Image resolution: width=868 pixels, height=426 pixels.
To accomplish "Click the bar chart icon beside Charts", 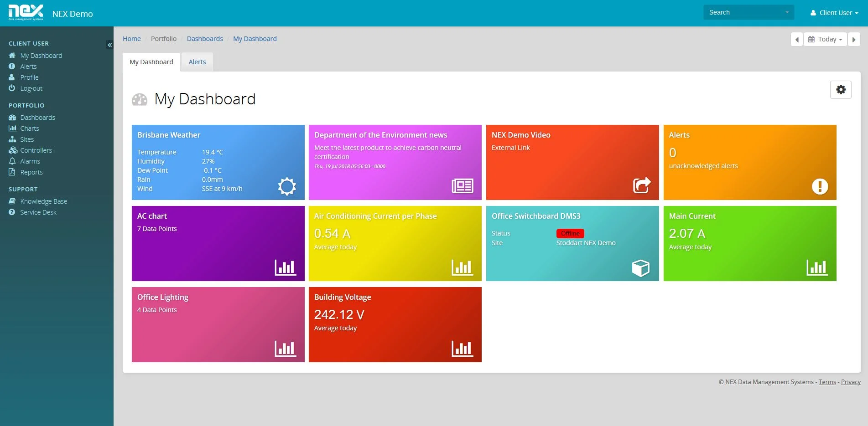I will [x=12, y=128].
